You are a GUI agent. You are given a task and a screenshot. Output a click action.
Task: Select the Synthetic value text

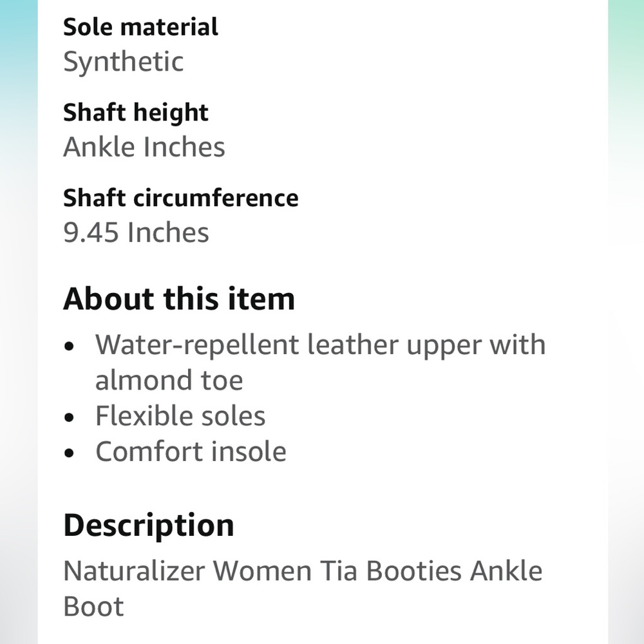(x=123, y=62)
